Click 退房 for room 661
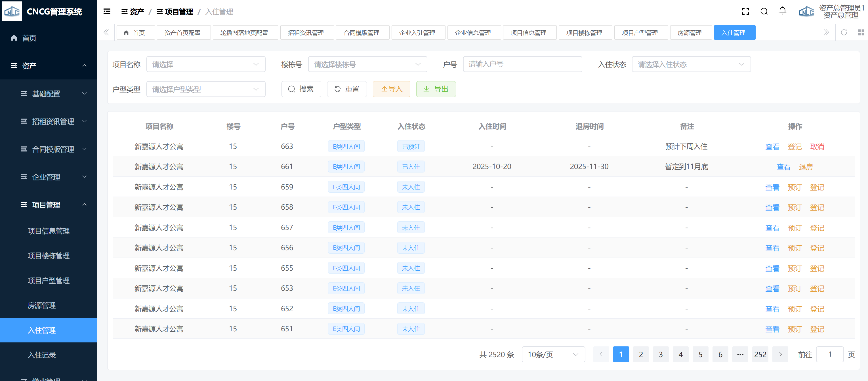The width and height of the screenshot is (868, 381). (806, 167)
